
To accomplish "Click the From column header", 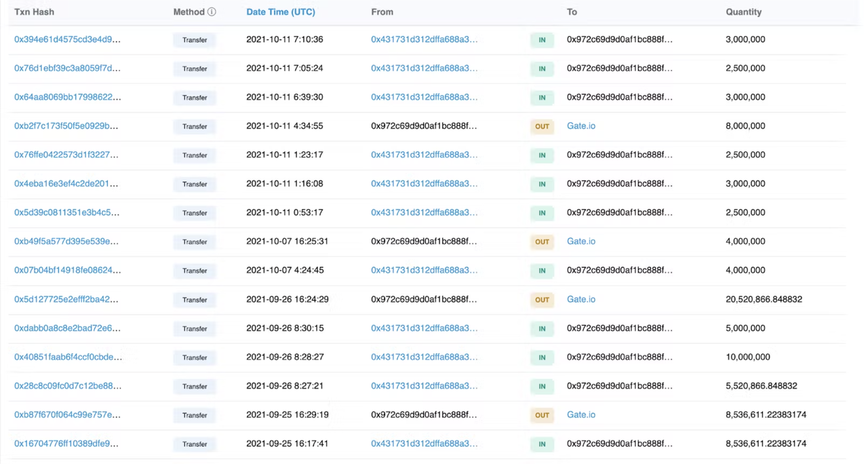I will pos(382,12).
